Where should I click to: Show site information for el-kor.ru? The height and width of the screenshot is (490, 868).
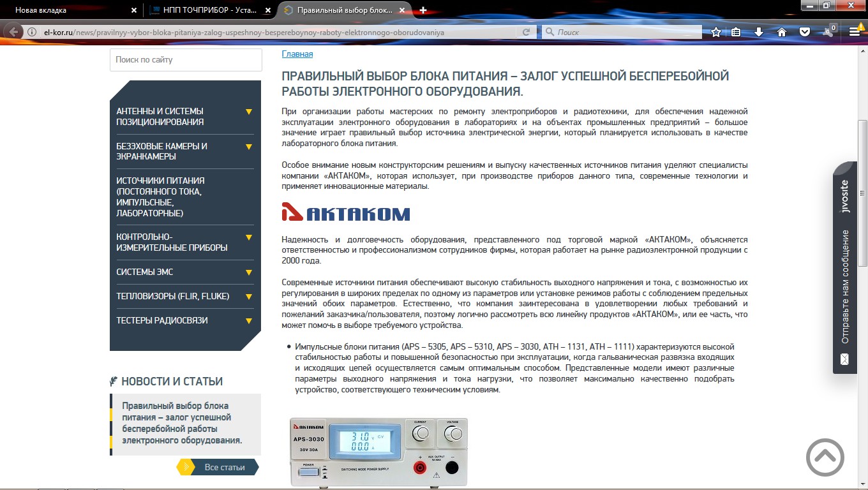(31, 32)
